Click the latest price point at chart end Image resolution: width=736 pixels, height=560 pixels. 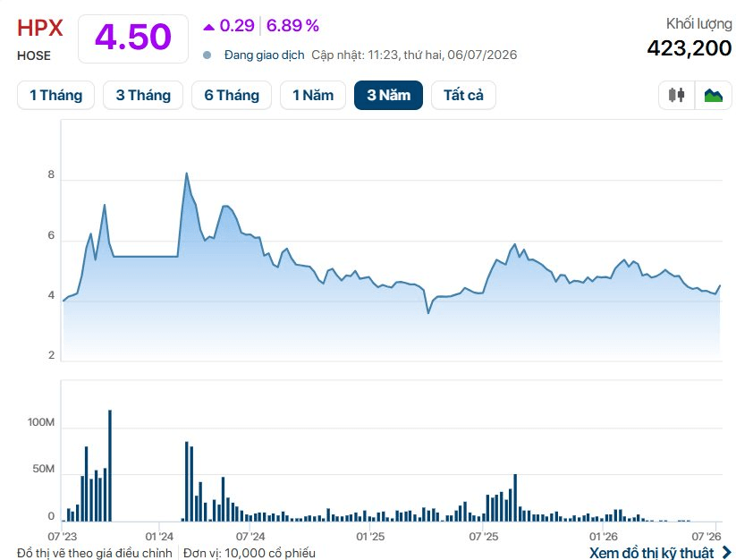[x=720, y=285]
